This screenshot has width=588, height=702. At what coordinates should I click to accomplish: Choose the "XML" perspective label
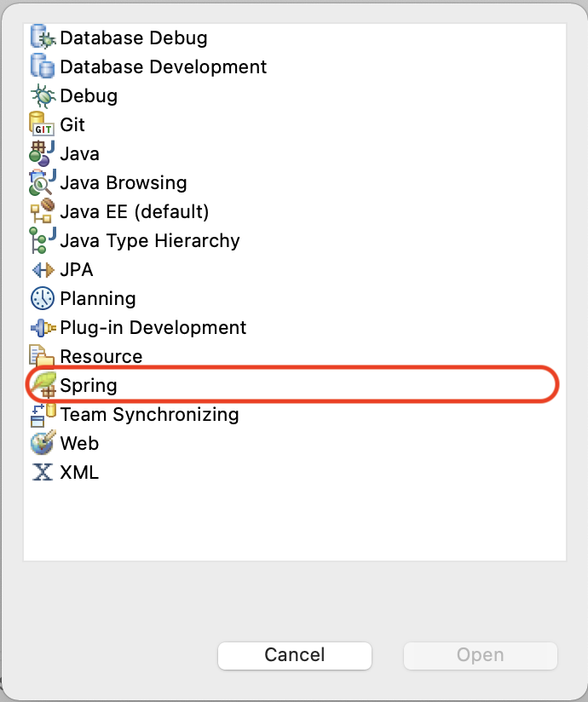[x=78, y=472]
